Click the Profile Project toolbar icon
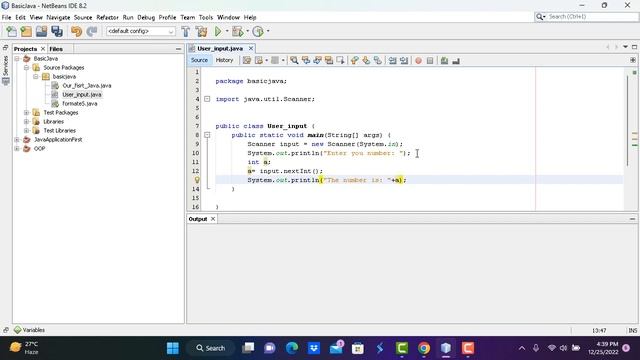Image resolution: width=640 pixels, height=360 pixels. pos(258,31)
